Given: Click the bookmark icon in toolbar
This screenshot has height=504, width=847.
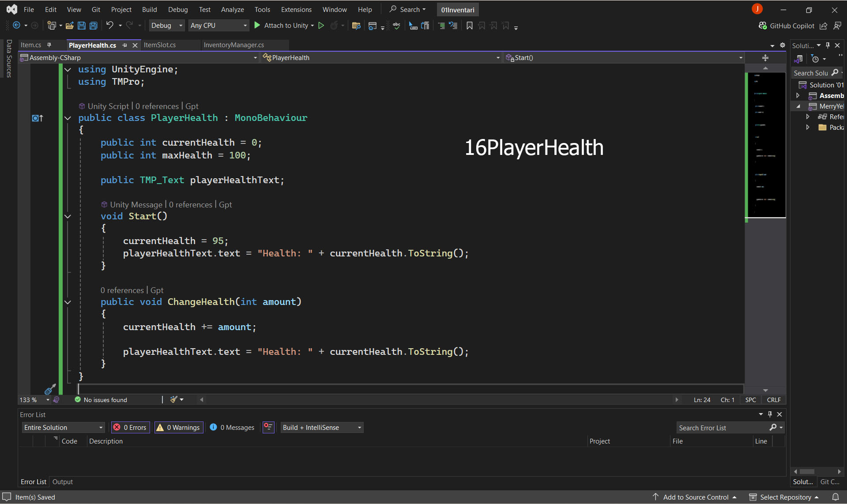Looking at the screenshot, I should pos(470,26).
